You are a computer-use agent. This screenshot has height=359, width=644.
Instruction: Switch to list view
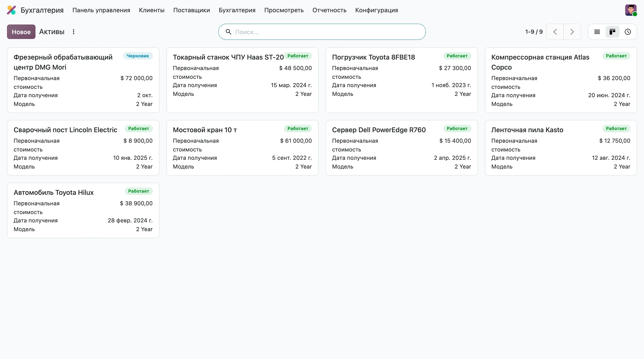pos(597,32)
